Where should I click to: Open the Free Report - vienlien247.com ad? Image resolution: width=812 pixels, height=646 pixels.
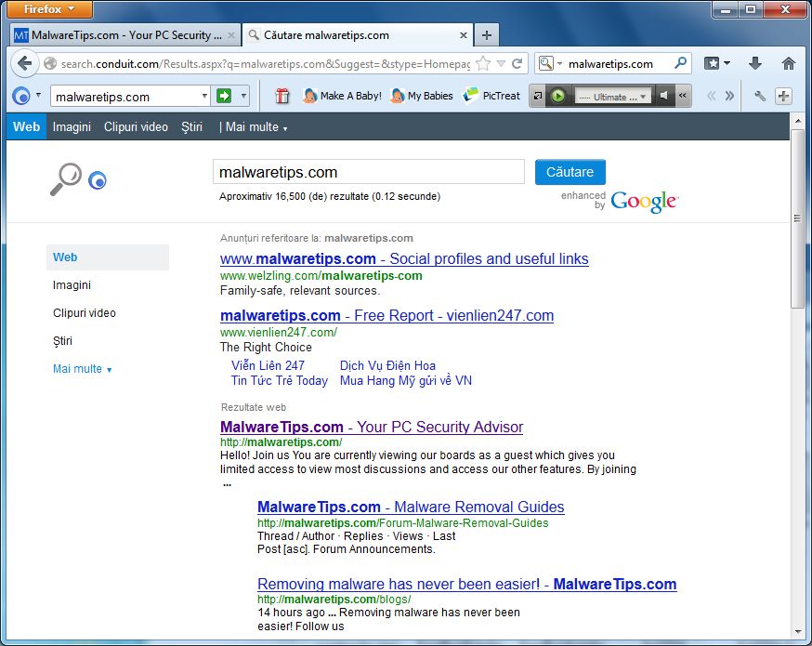click(386, 315)
